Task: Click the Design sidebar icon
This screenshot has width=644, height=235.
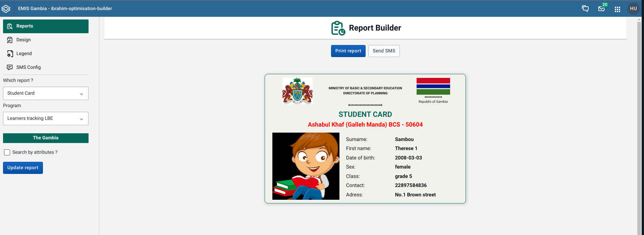Action: point(10,40)
